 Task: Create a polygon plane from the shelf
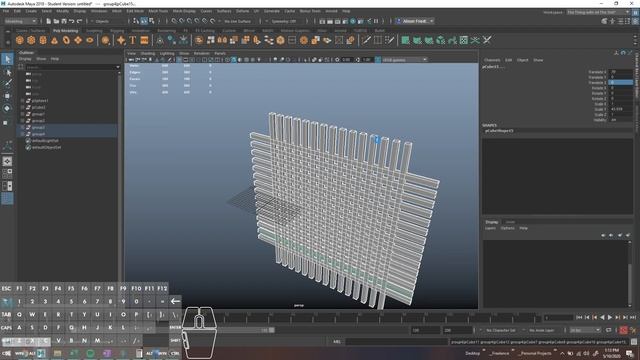[78, 40]
